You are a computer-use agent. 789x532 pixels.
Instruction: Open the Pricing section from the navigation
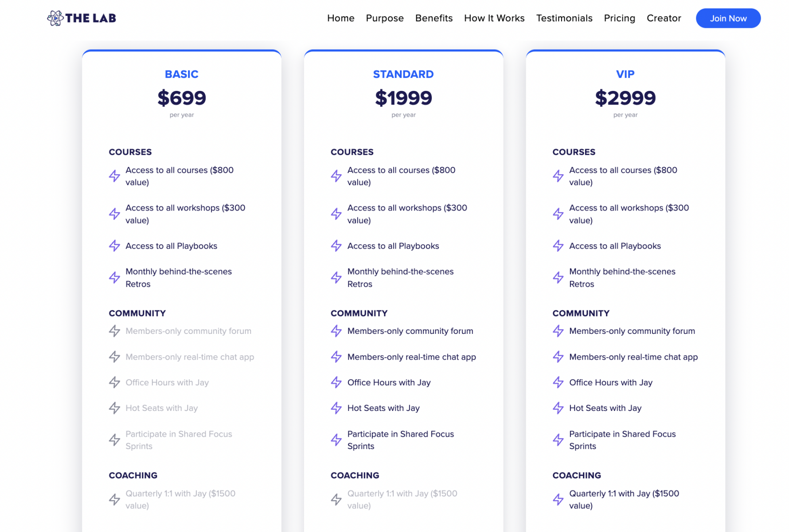pos(619,18)
